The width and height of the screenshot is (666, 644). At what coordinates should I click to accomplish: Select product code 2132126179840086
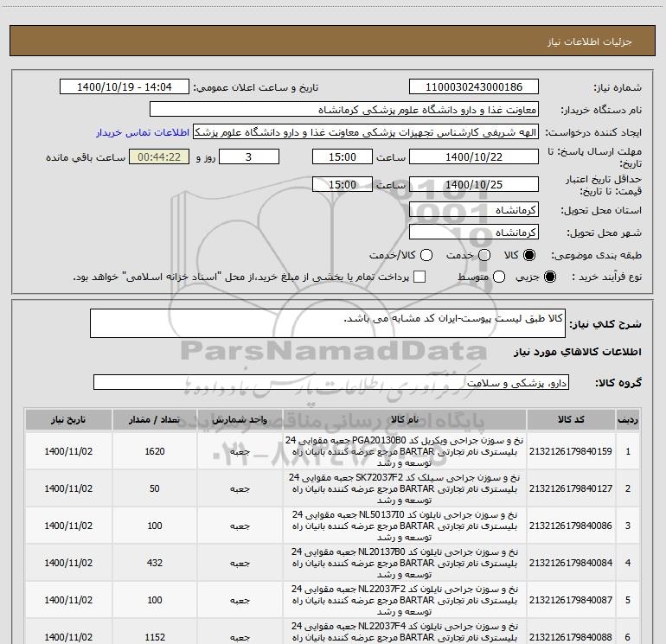571,526
